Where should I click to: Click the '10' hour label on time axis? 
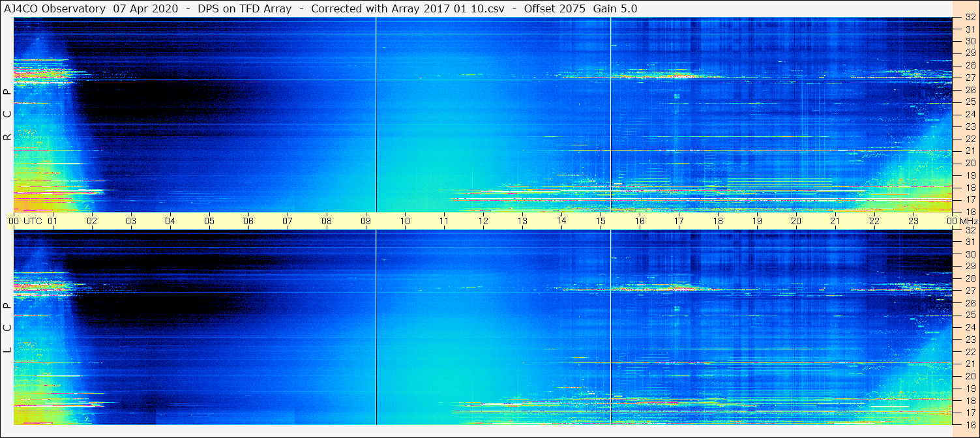(405, 221)
